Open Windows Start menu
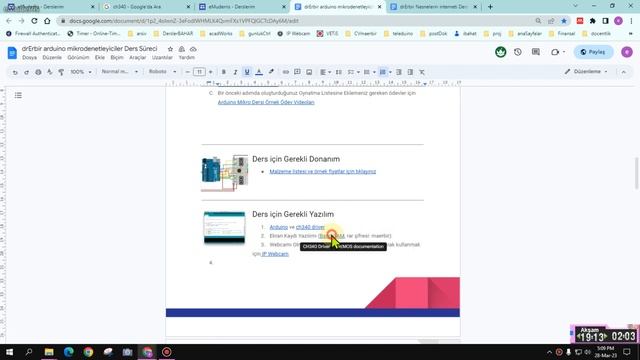The height and width of the screenshot is (360, 640). tap(9, 352)
